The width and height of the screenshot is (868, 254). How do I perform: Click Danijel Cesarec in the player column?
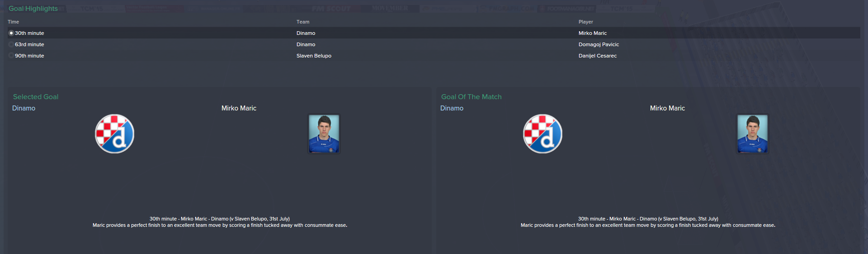click(x=598, y=56)
